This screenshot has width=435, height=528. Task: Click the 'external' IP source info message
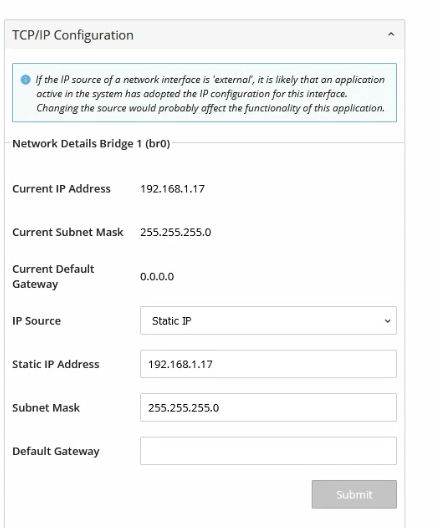[210, 94]
